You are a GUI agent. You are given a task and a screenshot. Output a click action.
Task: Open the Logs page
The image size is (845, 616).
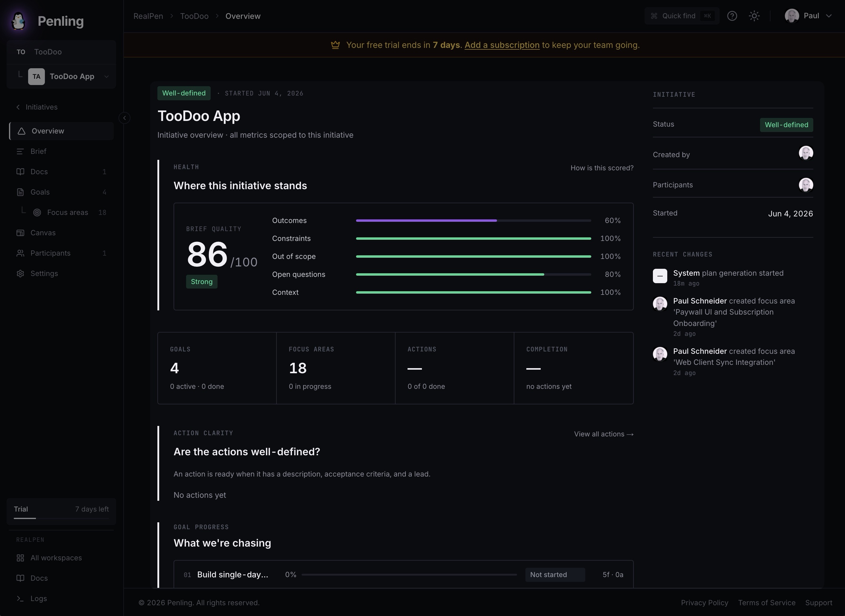[62, 598]
